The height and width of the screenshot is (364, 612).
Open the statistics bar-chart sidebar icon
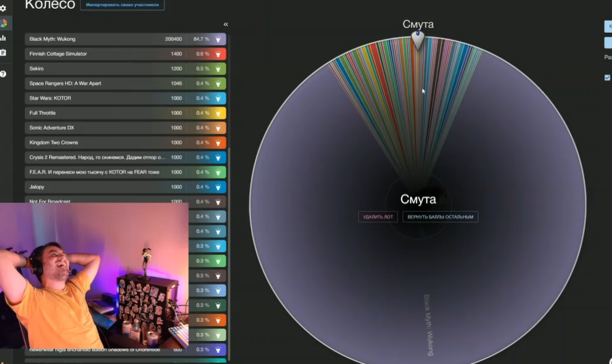[x=3, y=38]
